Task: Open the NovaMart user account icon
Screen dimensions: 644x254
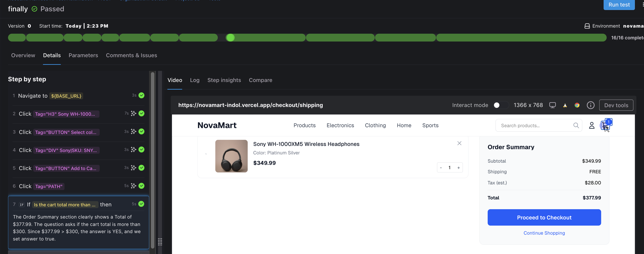Action: 591,125
